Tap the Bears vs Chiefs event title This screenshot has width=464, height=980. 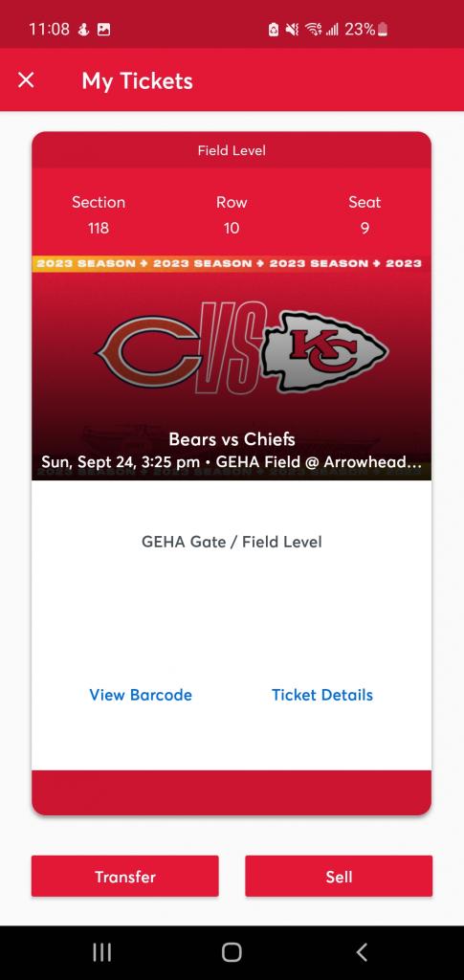[x=232, y=439]
